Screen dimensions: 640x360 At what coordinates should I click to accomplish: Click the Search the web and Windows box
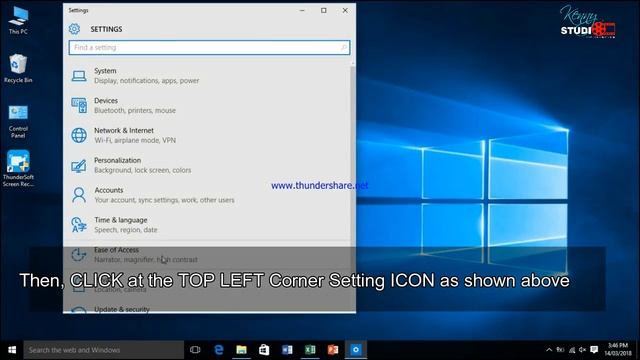click(104, 350)
